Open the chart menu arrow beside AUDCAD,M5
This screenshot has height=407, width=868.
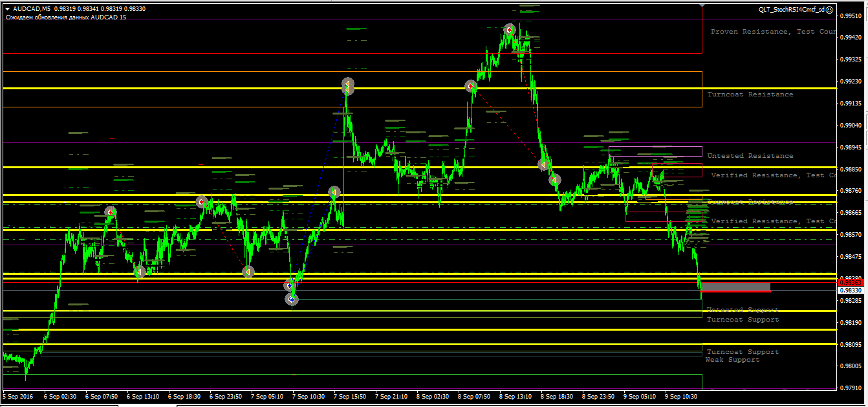point(7,9)
